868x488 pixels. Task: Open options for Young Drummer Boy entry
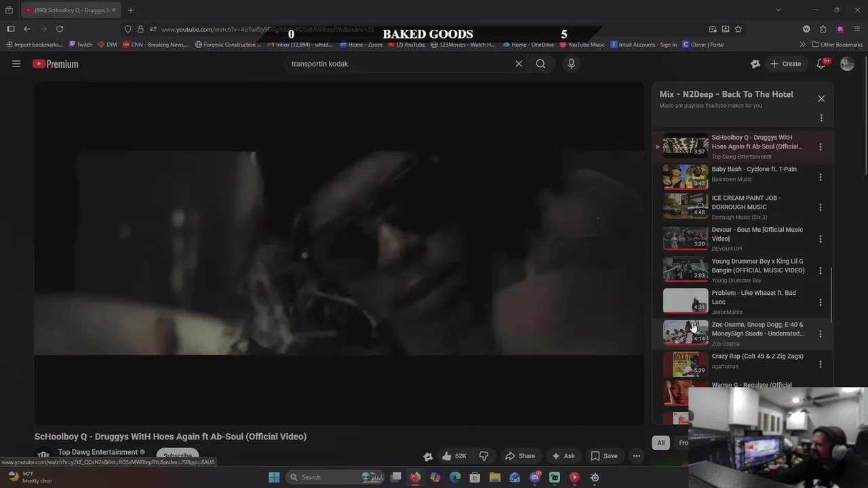[821, 270]
